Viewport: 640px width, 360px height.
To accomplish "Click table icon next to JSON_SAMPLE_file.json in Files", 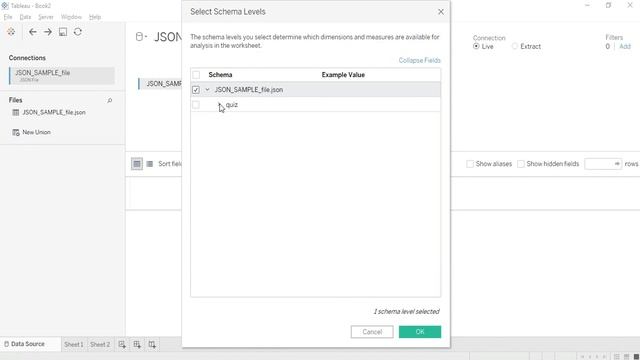I will click(x=16, y=112).
